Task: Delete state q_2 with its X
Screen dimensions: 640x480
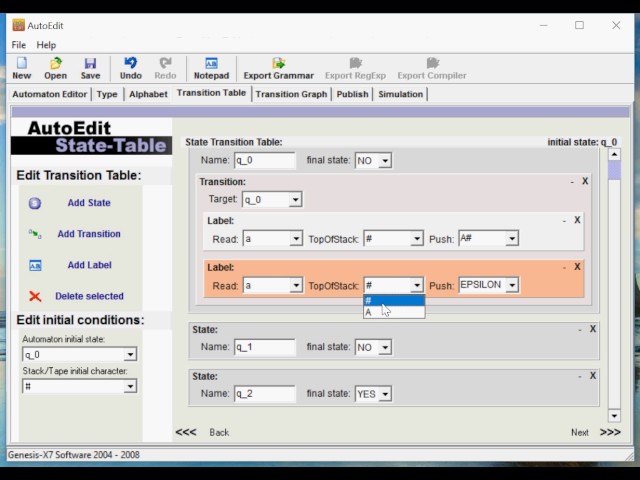Action: click(x=593, y=376)
